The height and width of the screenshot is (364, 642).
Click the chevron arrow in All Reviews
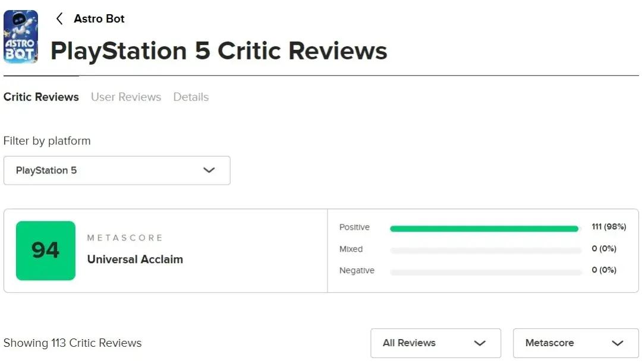480,343
